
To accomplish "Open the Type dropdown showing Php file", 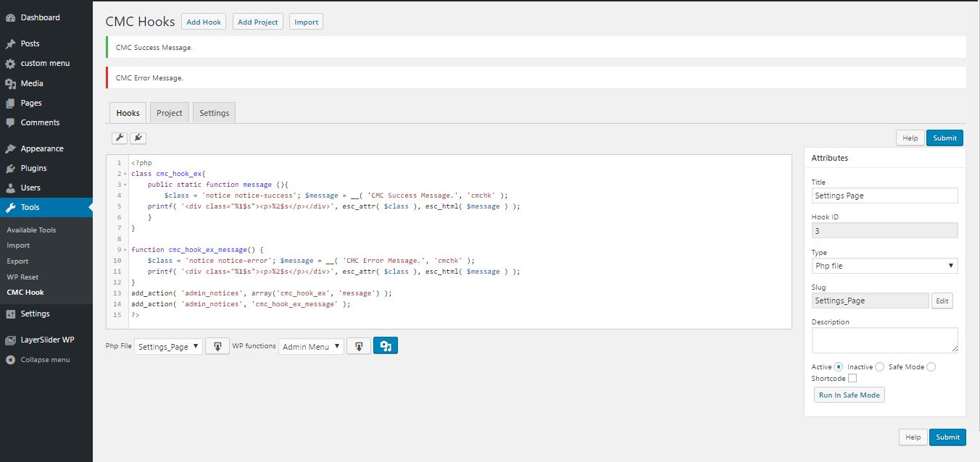I will (x=884, y=266).
